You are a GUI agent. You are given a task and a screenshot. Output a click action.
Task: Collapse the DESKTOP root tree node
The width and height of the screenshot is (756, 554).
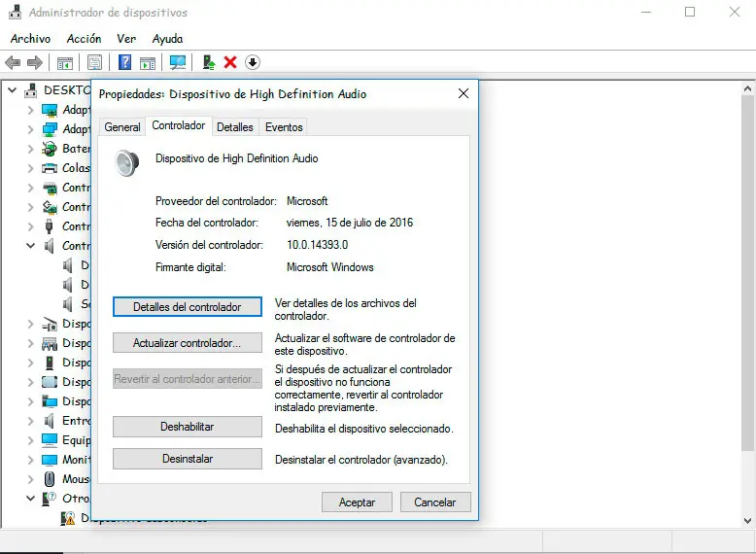click(13, 90)
